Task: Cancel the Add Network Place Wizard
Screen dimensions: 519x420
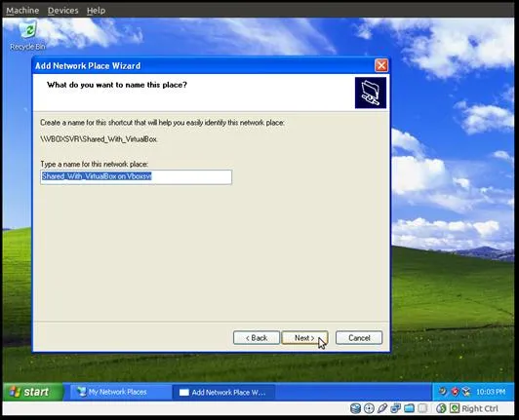Action: (359, 337)
